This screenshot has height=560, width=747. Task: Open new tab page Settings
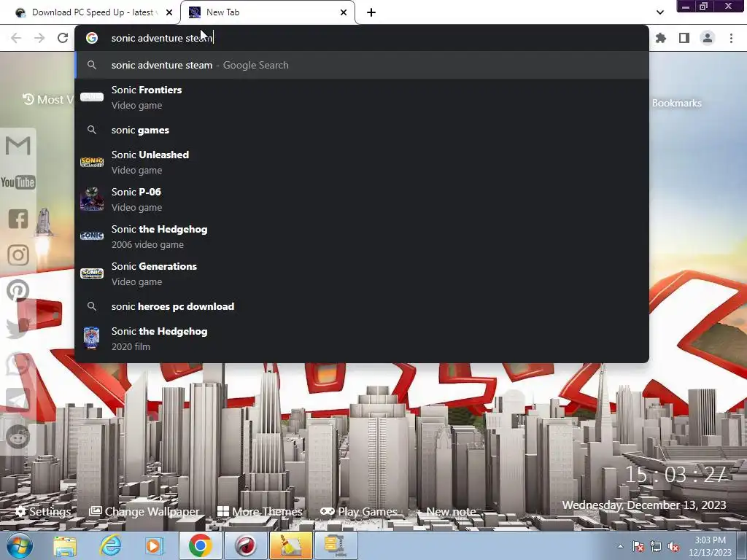[43, 511]
